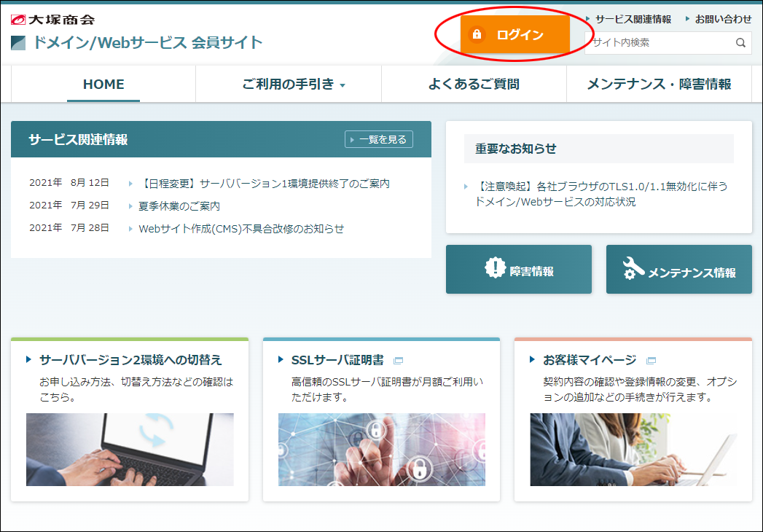The image size is (763, 532).
Task: Open the お客様マイページ heading link
Action: (x=590, y=360)
